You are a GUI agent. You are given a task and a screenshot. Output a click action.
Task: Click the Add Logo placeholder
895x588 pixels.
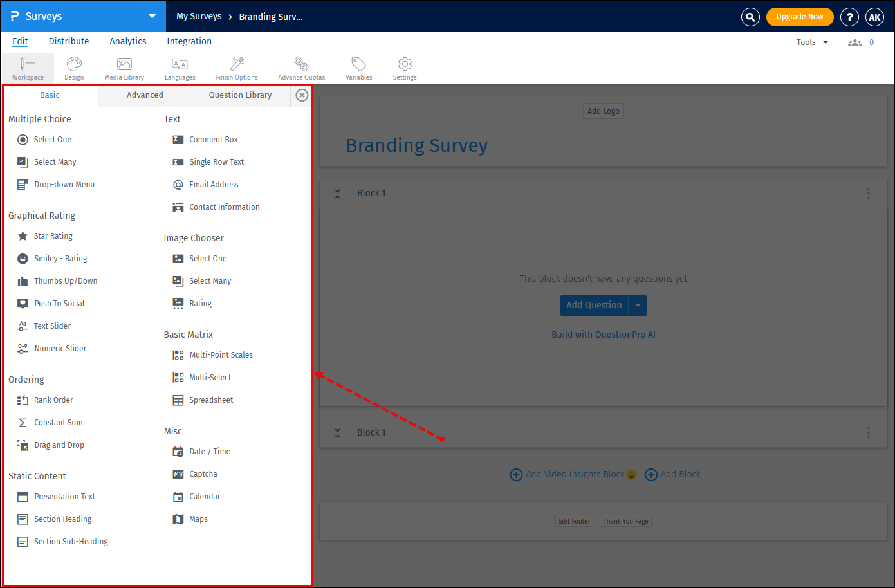[x=603, y=111]
